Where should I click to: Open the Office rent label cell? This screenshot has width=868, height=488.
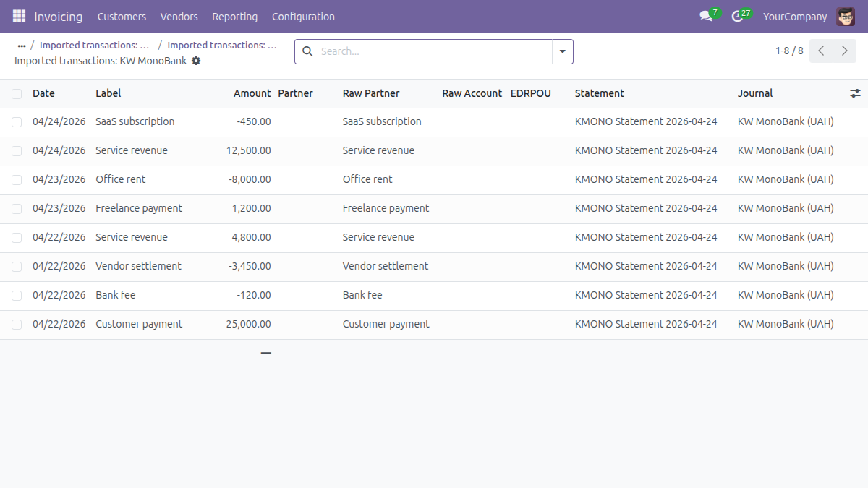[x=121, y=179]
